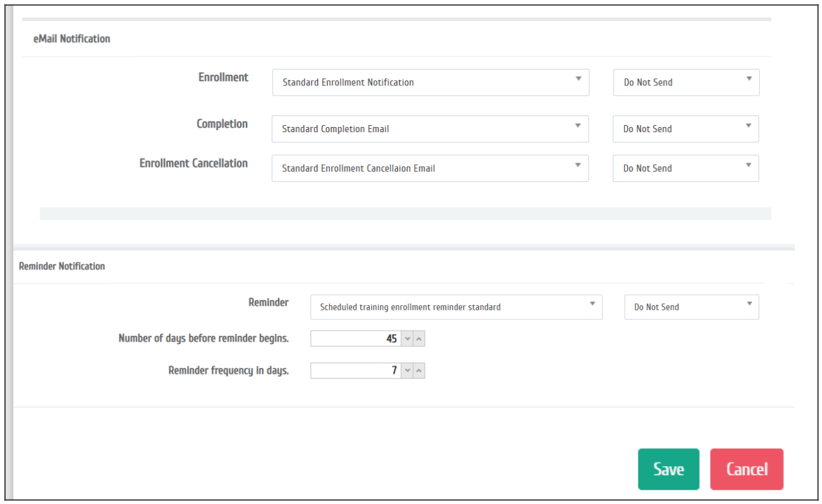Change Completion send option from Do Not Send
This screenshot has height=504, width=822.
(686, 129)
